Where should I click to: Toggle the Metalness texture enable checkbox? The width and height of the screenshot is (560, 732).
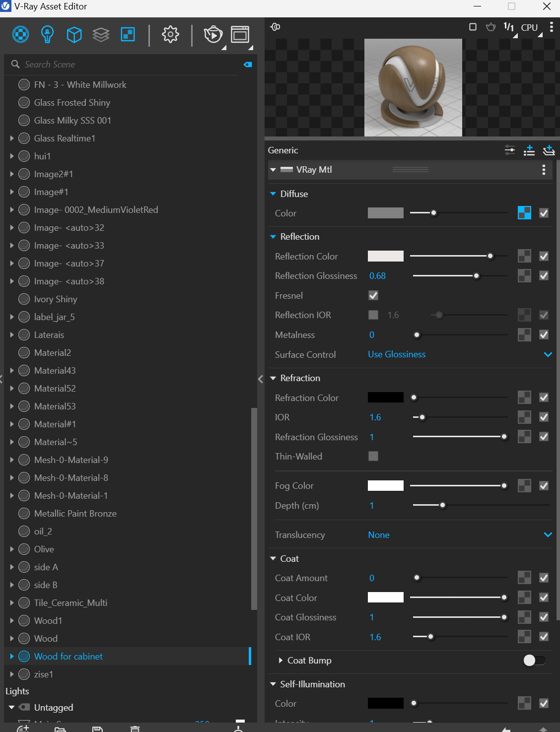(x=544, y=334)
